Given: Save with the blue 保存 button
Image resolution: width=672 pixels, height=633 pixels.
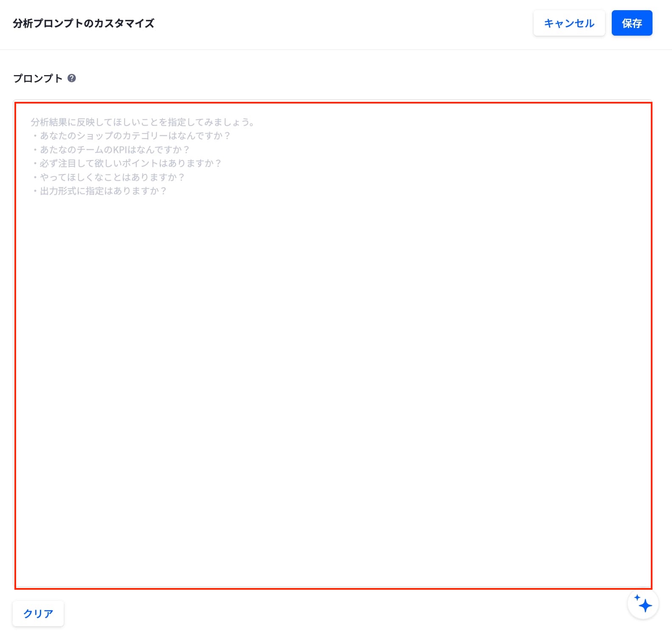Looking at the screenshot, I should point(632,23).
